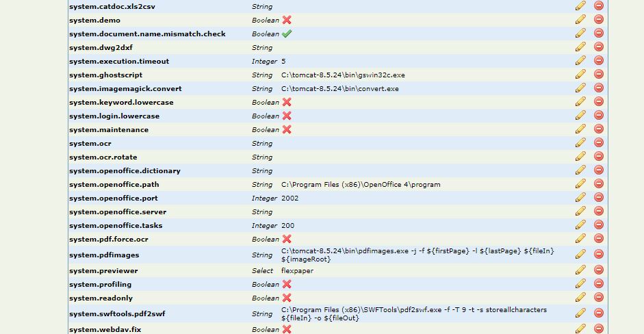Image resolution: width=644 pixels, height=334 pixels.
Task: Edit the system.openoffice.path setting
Action: click(580, 183)
